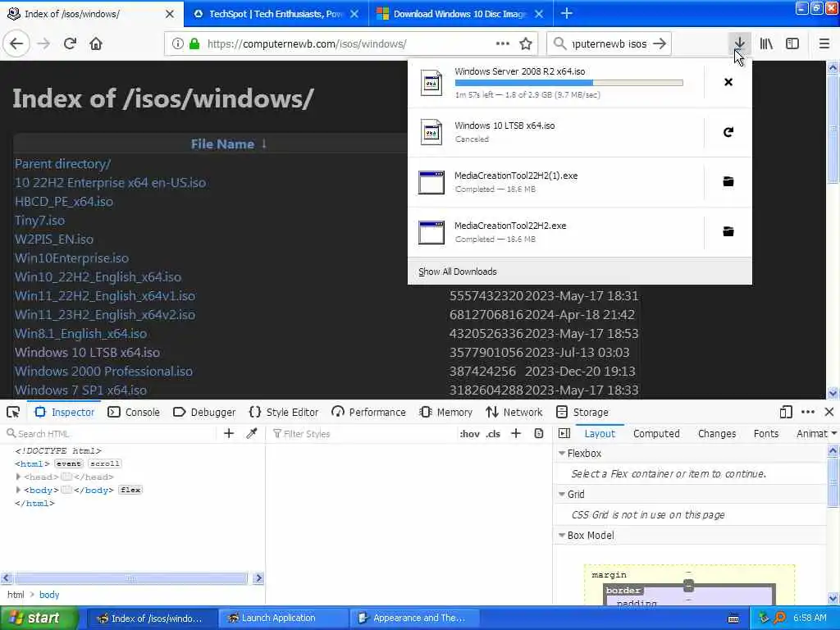Switch to the Console tab

coord(134,412)
